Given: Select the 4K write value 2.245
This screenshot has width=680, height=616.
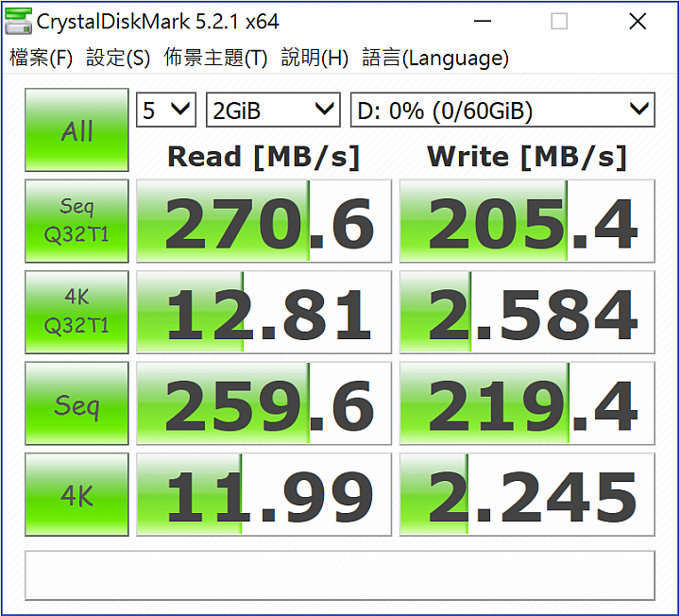Looking at the screenshot, I should tap(527, 494).
